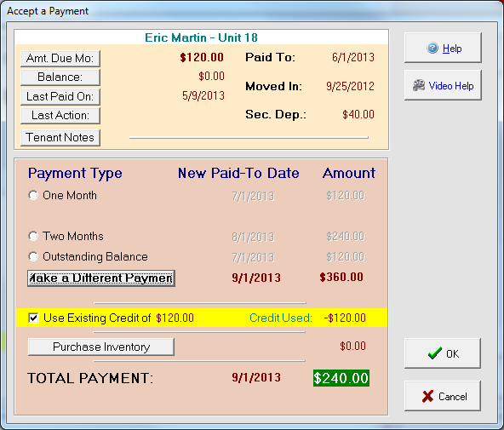This screenshot has height=430, width=504.
Task: Open Tenant Notes
Action: pyautogui.click(x=60, y=138)
